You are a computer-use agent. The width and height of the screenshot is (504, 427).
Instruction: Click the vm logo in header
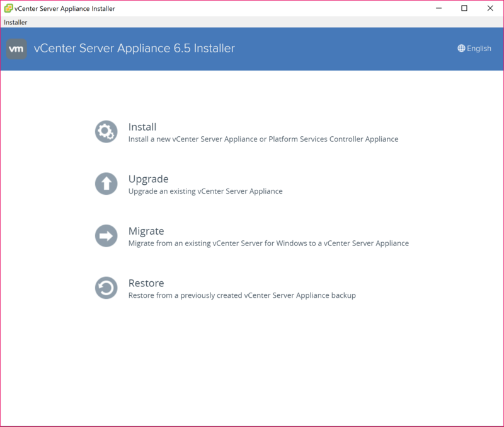(x=16, y=49)
